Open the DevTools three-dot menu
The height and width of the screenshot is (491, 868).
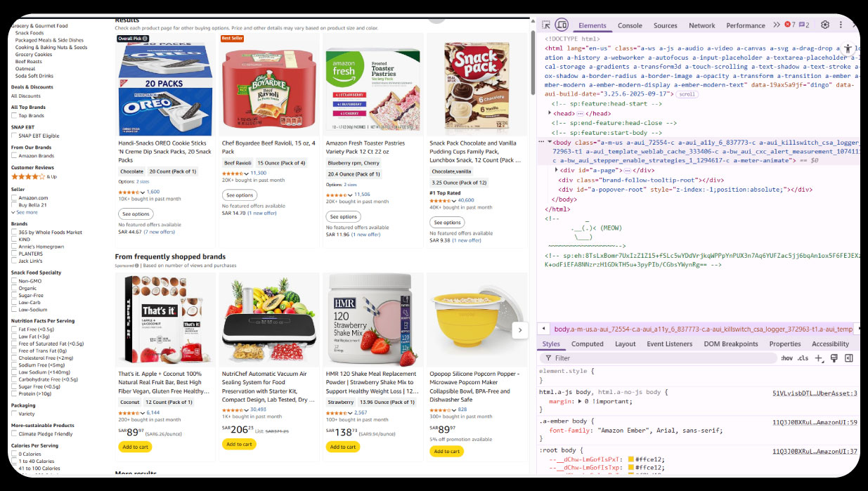(x=841, y=25)
